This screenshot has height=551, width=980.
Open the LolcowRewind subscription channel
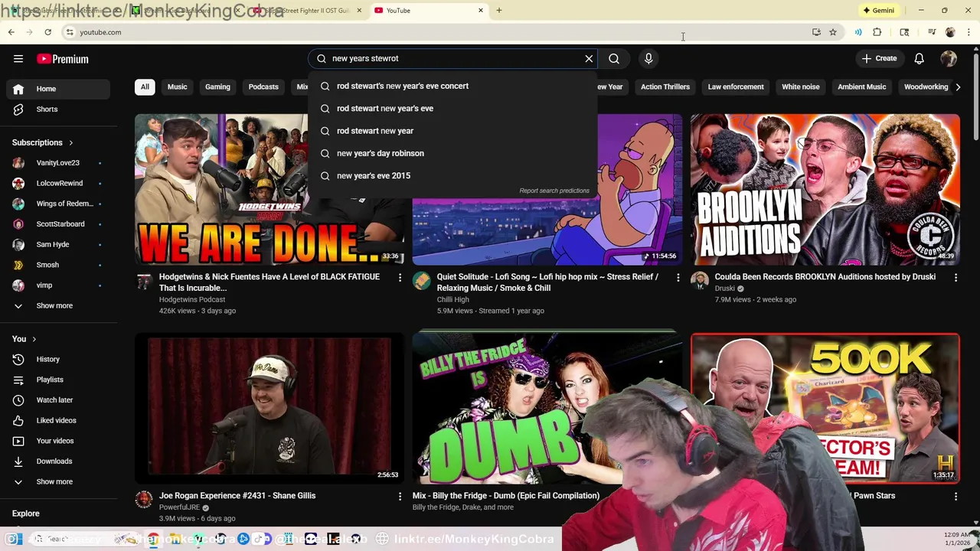[58, 183]
